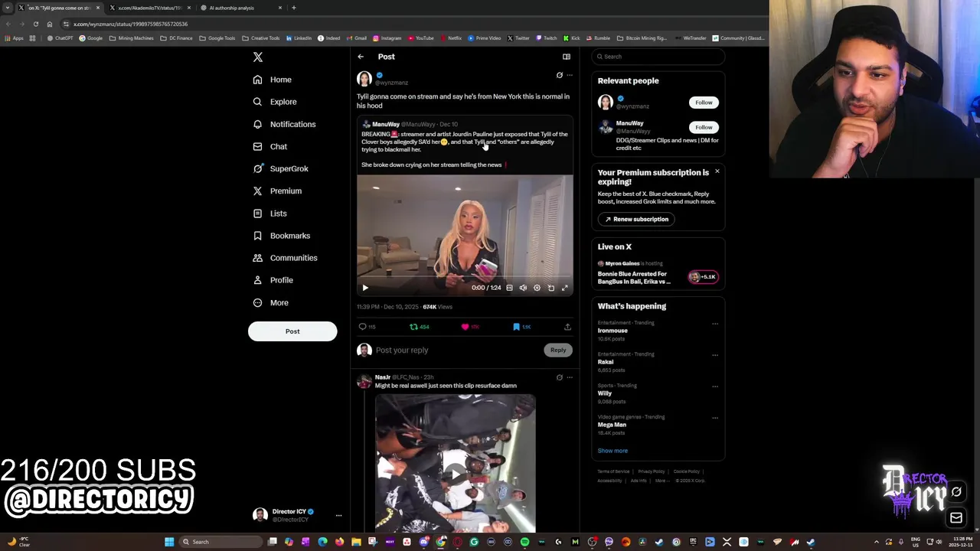Open three-dot menu on NasJr reply
The height and width of the screenshot is (551, 980).
pyautogui.click(x=570, y=377)
